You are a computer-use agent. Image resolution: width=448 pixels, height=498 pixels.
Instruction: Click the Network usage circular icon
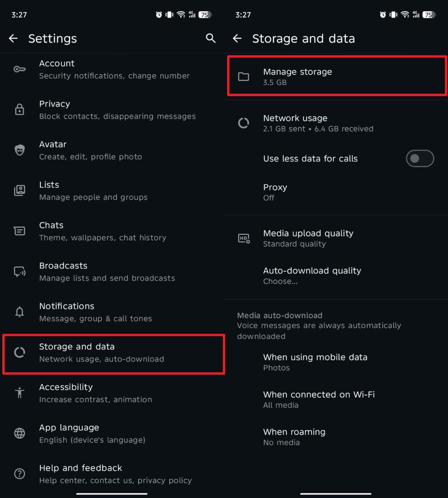click(x=244, y=123)
